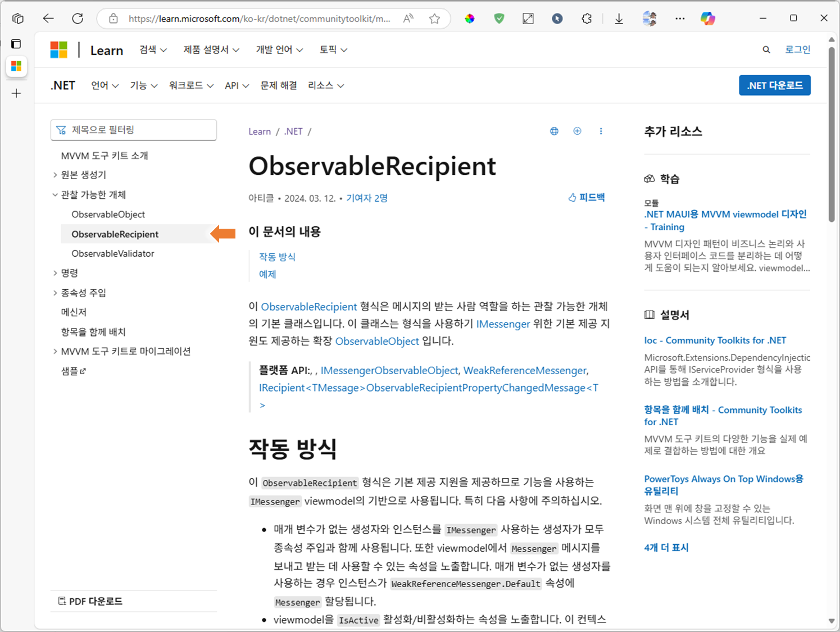
Task: Open the 워크로드 dropdown menu
Action: [x=191, y=85]
